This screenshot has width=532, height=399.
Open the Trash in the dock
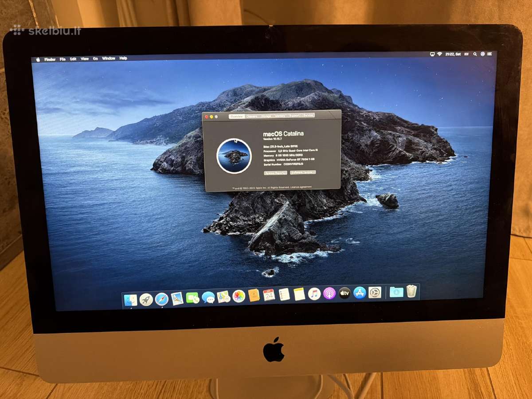coord(412,291)
